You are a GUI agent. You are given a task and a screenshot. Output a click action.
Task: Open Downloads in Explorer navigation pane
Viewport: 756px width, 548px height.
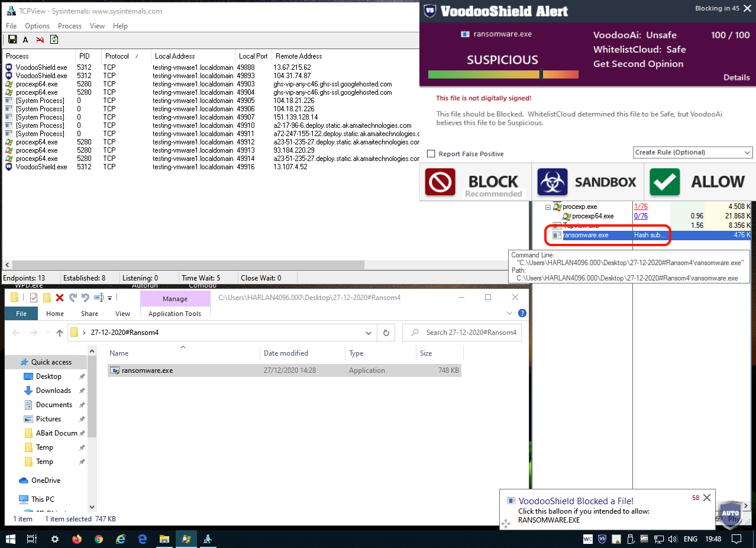53,391
